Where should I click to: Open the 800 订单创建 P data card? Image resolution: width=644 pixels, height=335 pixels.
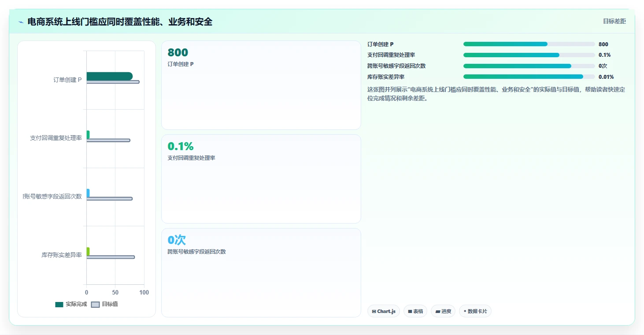pos(261,85)
